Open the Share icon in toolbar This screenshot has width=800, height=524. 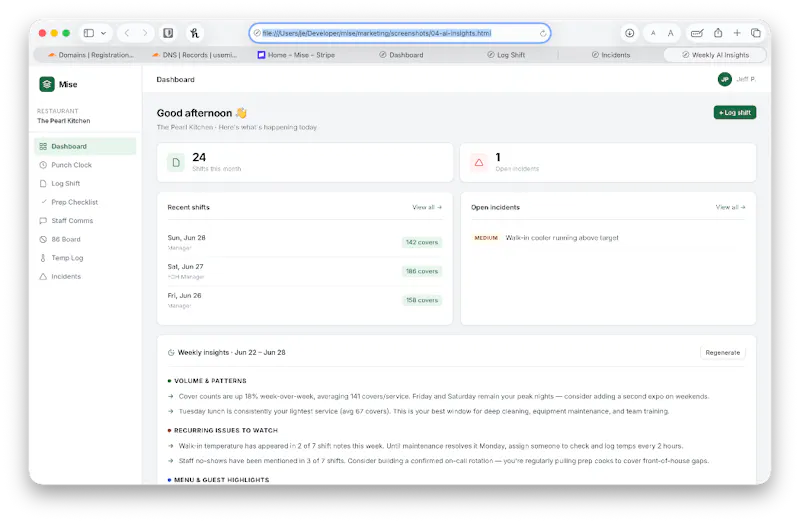[x=718, y=33]
